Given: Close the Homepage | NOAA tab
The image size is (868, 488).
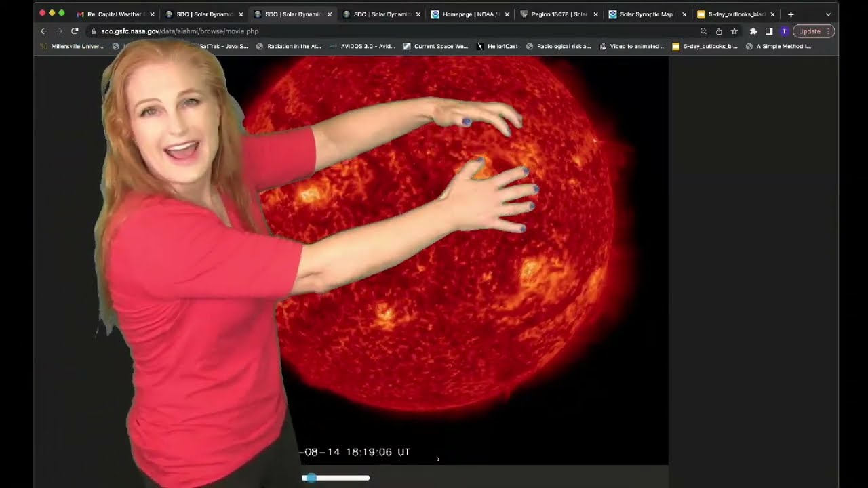Looking at the screenshot, I should tap(507, 14).
